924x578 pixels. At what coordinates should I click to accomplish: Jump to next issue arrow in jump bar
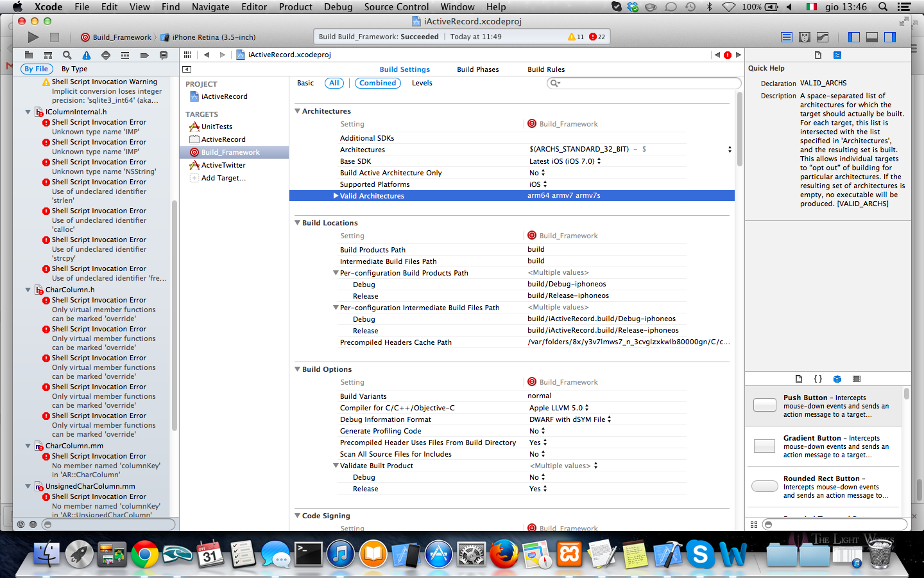pyautogui.click(x=739, y=55)
